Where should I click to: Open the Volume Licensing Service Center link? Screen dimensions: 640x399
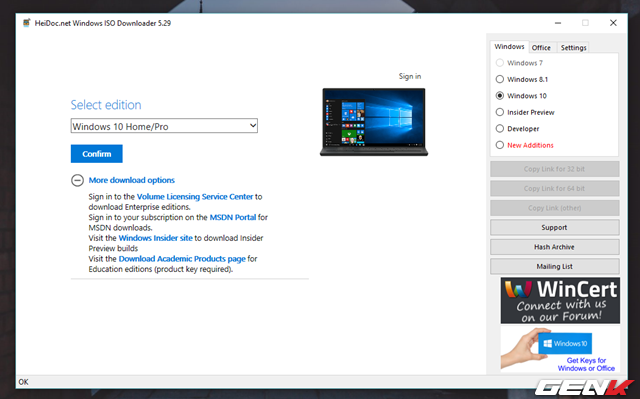[x=195, y=197]
